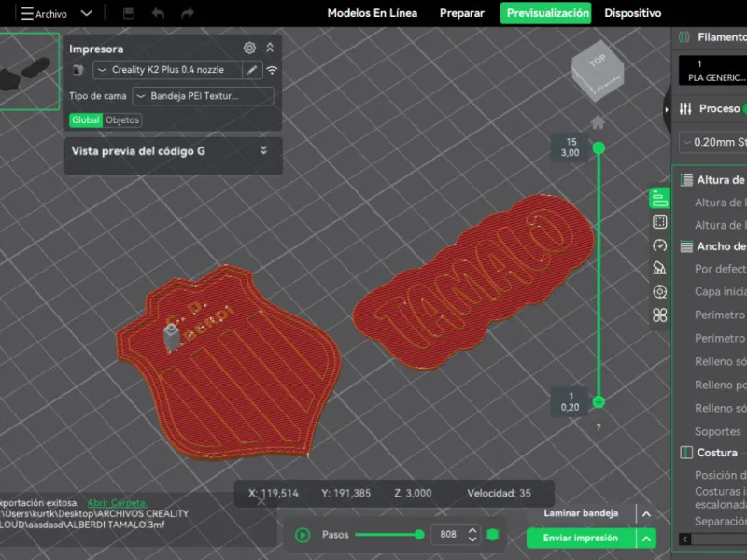
Task: Click the Z: 3,000 coordinate readout
Action: (x=413, y=494)
